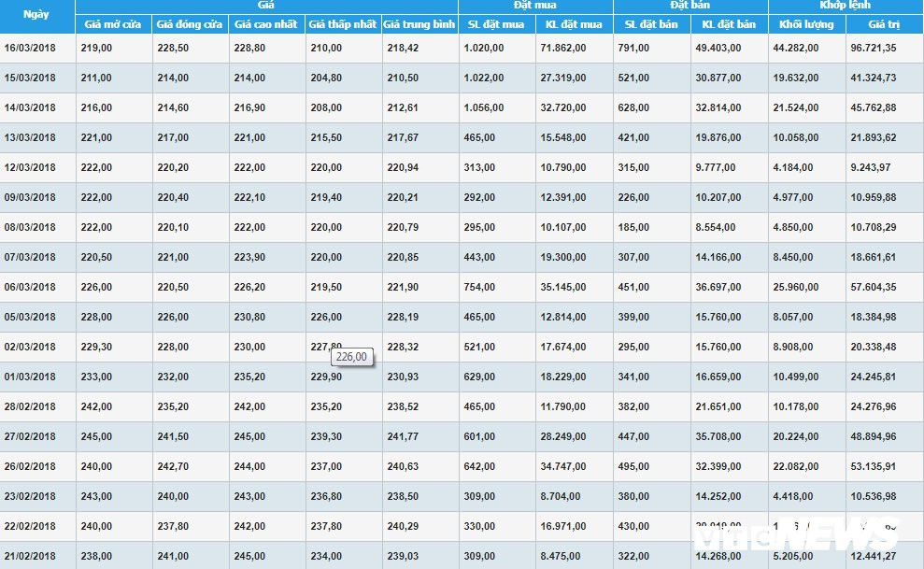Select the 21/02/2018 date cell
924x569 pixels.
(30, 556)
